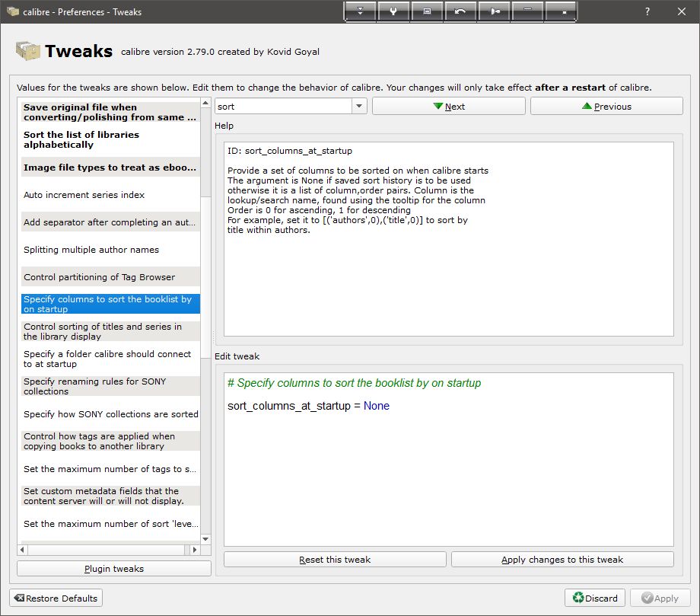Click Next to find the next match
Image resolution: width=700 pixels, height=616 pixels.
coord(449,107)
